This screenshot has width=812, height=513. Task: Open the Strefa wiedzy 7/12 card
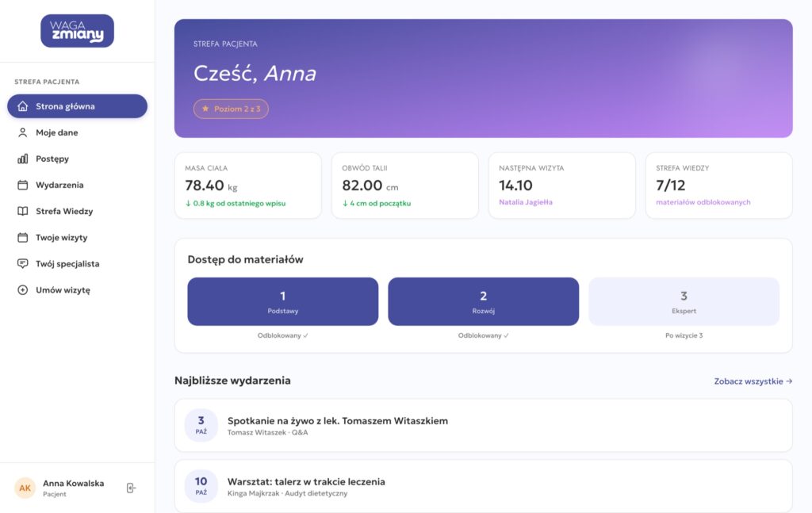(718, 186)
